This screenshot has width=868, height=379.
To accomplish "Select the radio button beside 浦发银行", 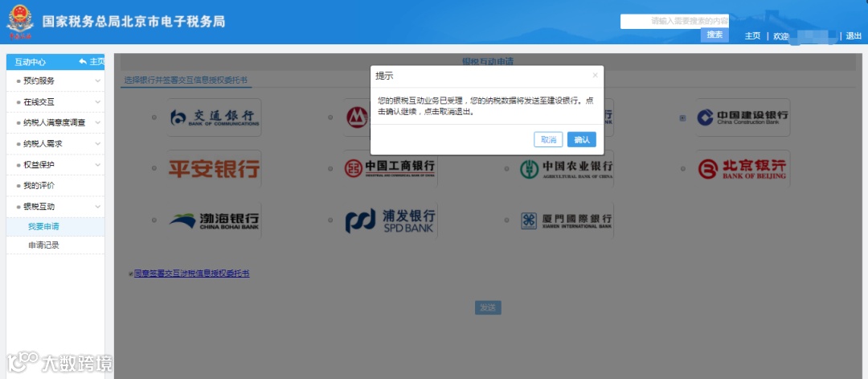I will click(x=330, y=220).
